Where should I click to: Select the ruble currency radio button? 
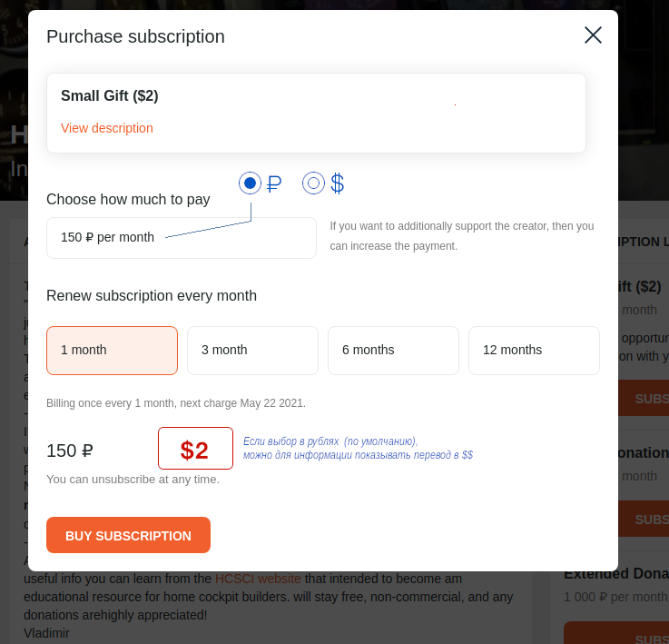pos(250,183)
